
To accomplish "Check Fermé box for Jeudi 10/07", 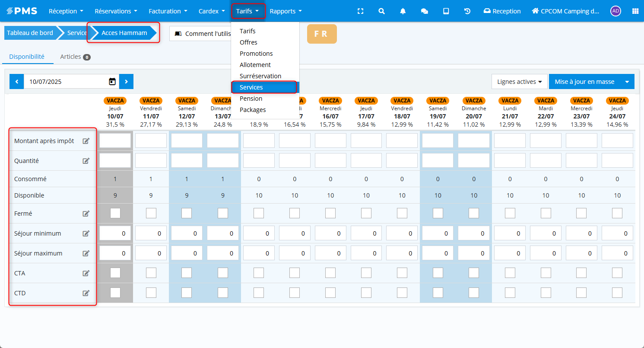I will pyautogui.click(x=115, y=213).
